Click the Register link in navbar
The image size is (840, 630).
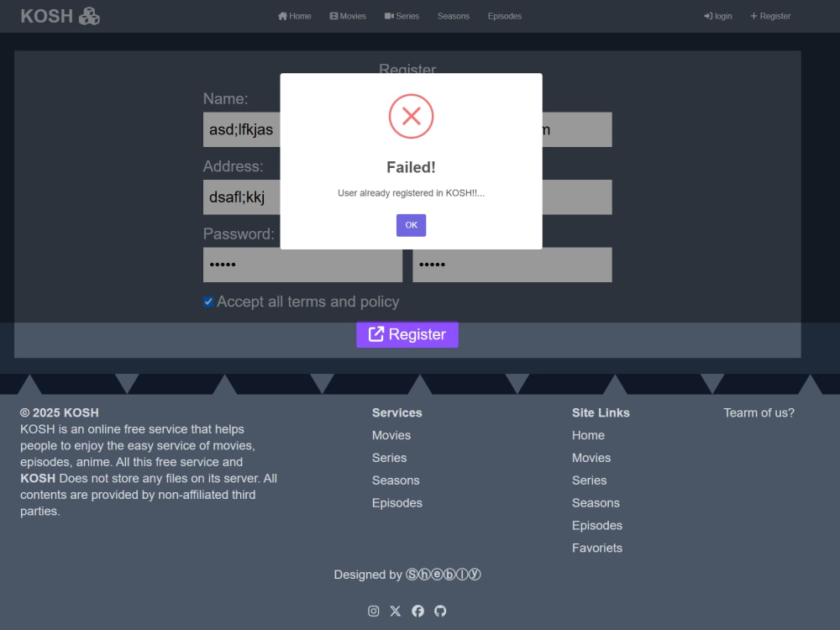coord(770,16)
